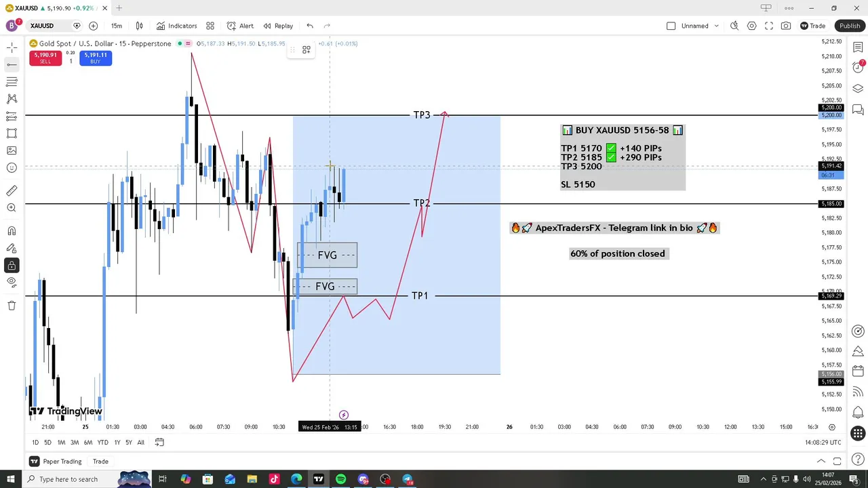Click the floating toolbar layout grid icon
The height and width of the screenshot is (488, 868).
tap(307, 50)
